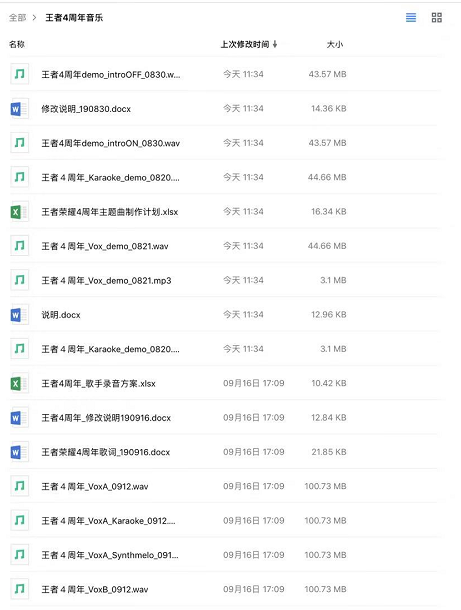Click Excel icon of 歌手录音方案.xlsx
Image resolution: width=461 pixels, height=610 pixels.
(19, 383)
